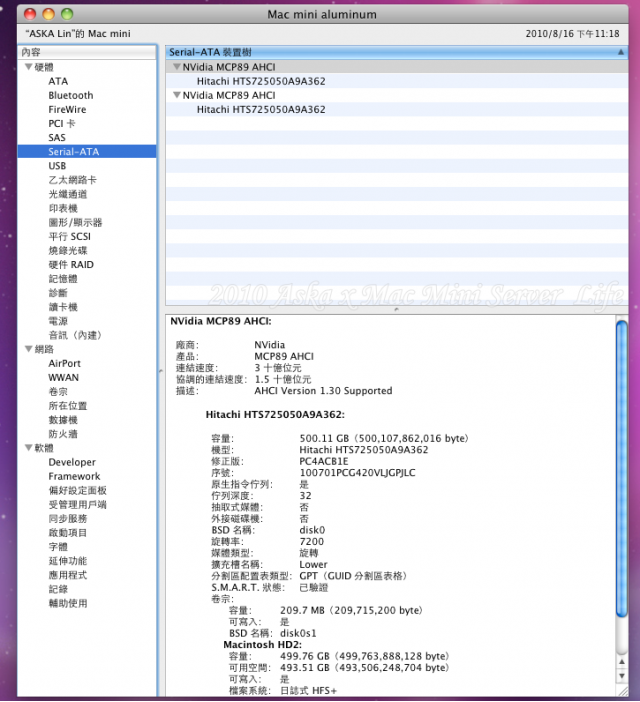Image resolution: width=640 pixels, height=702 pixels.
Task: Select 防火牆 firewall entry
Action: click(x=63, y=434)
